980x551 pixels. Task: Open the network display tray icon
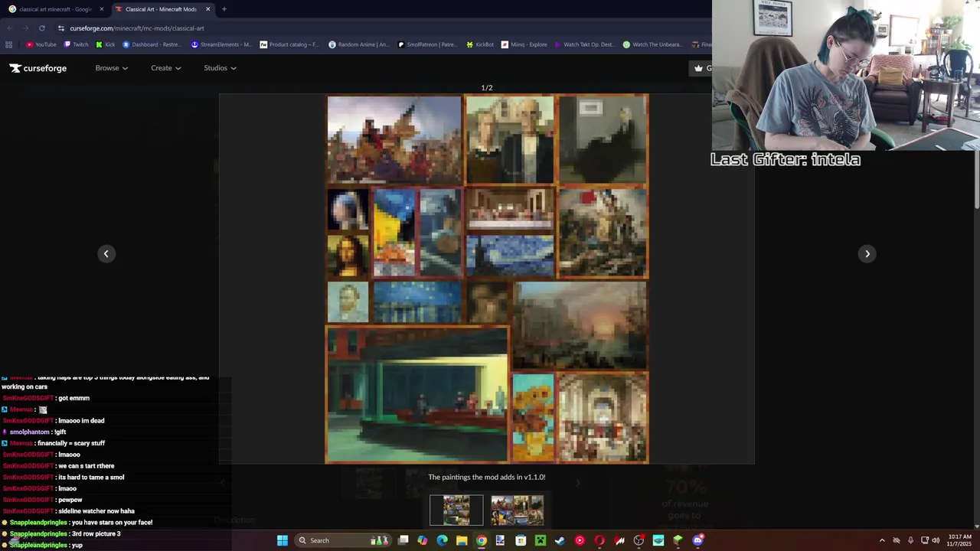point(924,540)
